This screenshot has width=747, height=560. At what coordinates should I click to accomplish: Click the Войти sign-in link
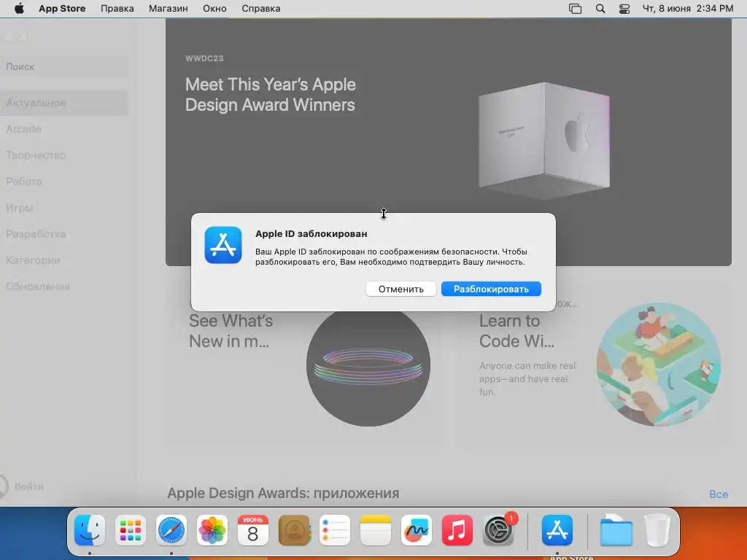(x=29, y=486)
